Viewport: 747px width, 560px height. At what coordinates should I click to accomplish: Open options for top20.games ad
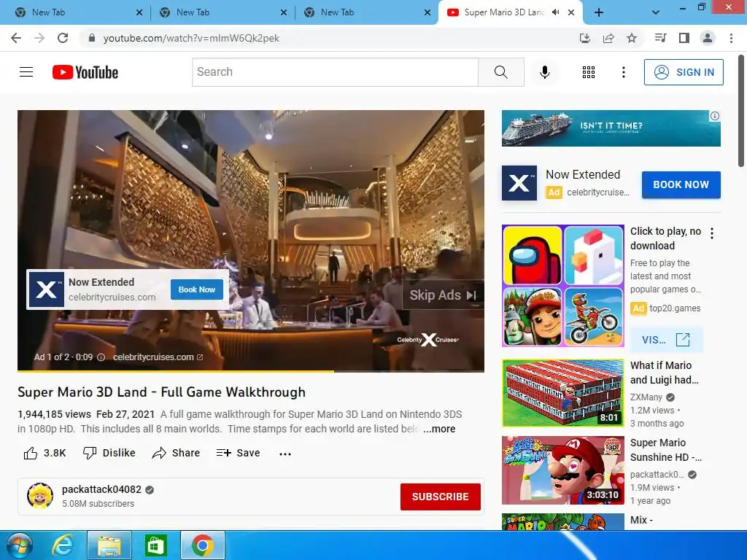point(712,233)
